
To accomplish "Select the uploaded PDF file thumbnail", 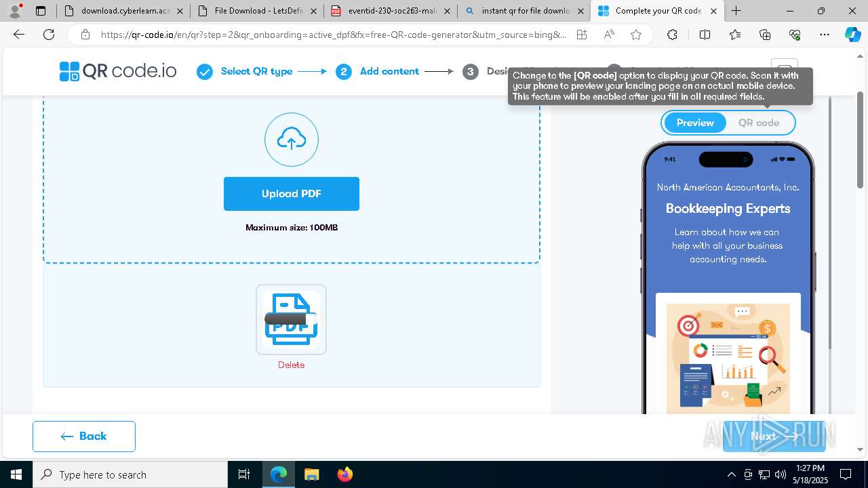I will [x=291, y=319].
